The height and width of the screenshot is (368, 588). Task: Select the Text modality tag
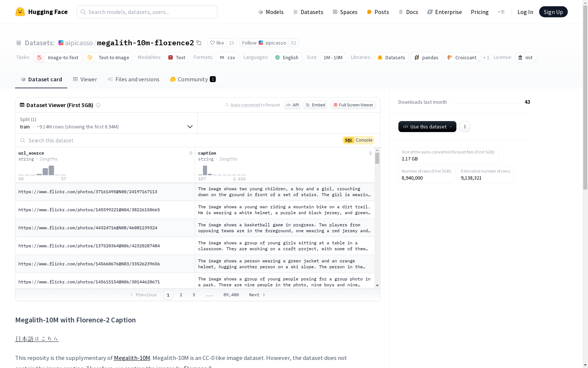(x=177, y=57)
